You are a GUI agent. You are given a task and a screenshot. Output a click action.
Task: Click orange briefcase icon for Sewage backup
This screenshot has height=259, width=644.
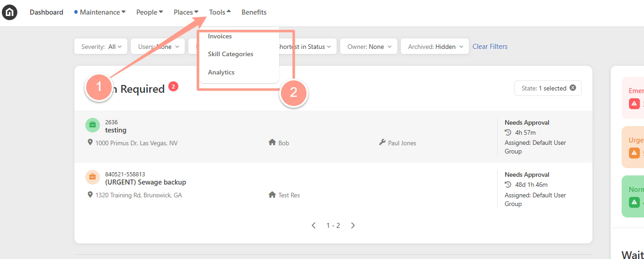(93, 177)
